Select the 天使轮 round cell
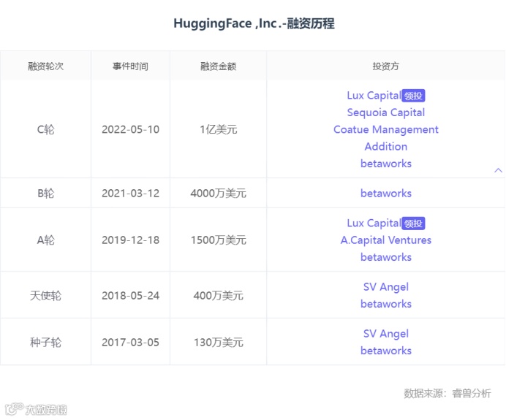 tap(45, 296)
